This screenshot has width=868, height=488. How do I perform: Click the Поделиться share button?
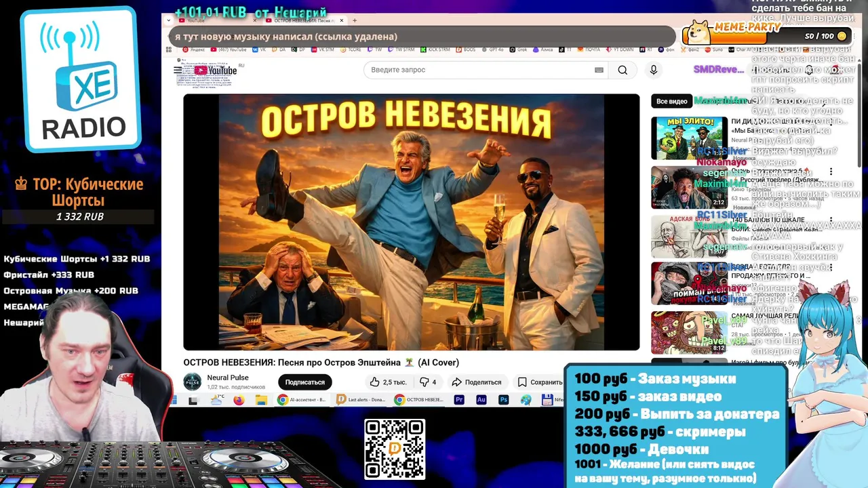[476, 382]
